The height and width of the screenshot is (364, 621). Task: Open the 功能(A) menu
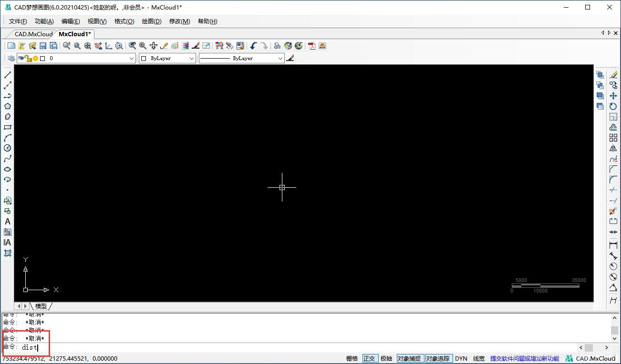[44, 21]
